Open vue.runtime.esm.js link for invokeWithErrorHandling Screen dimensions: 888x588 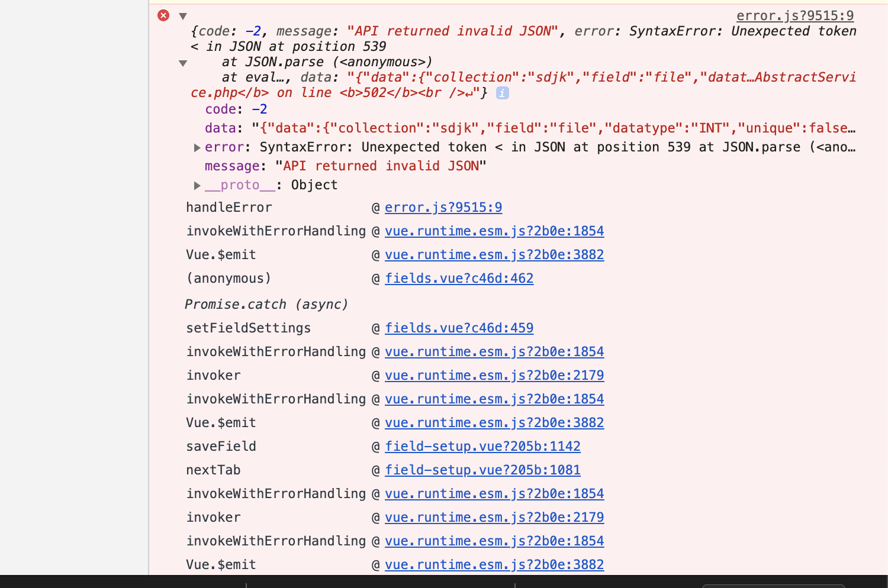click(495, 231)
